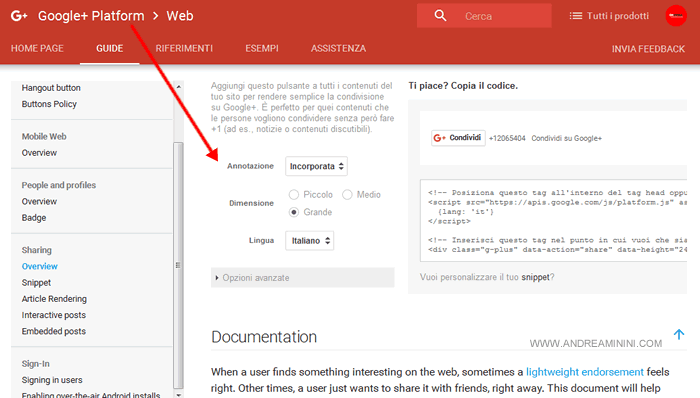Open the ESEMPI tab

(262, 48)
